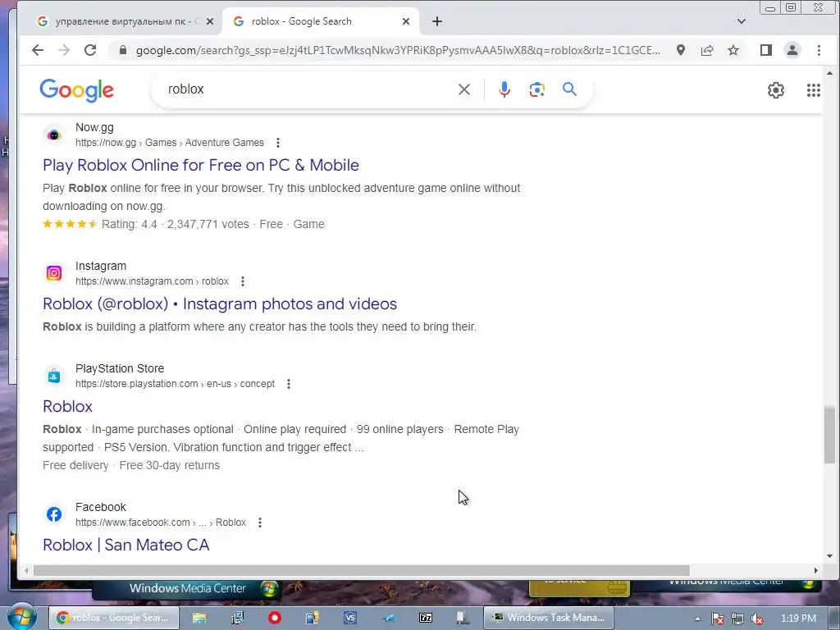Click the 1:19 PM taskbar clock
Screen dimensions: 840x630
click(798, 619)
